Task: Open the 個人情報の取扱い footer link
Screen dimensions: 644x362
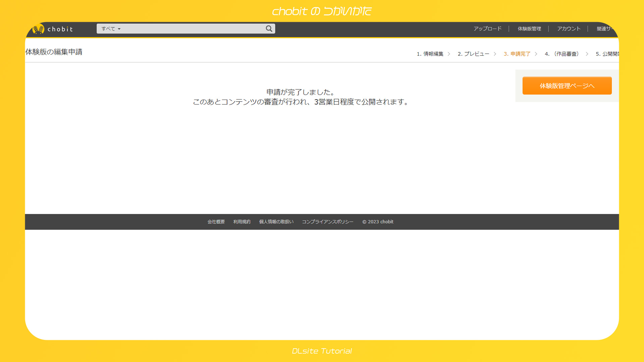Action: [276, 222]
